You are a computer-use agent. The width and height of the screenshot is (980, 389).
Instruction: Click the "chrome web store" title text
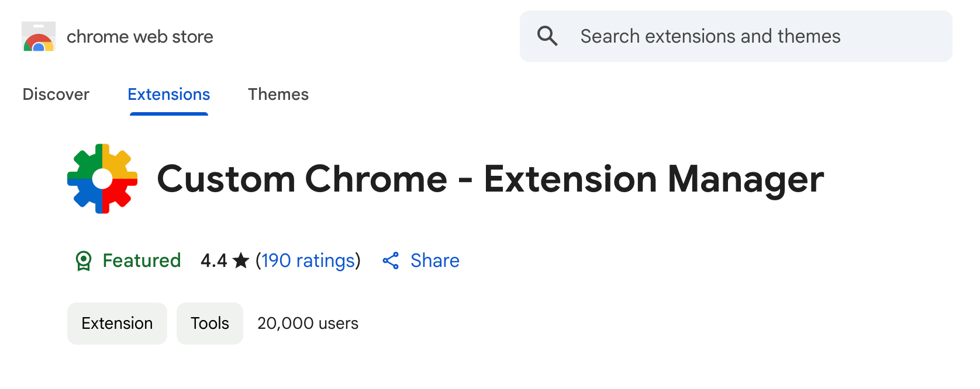[140, 37]
